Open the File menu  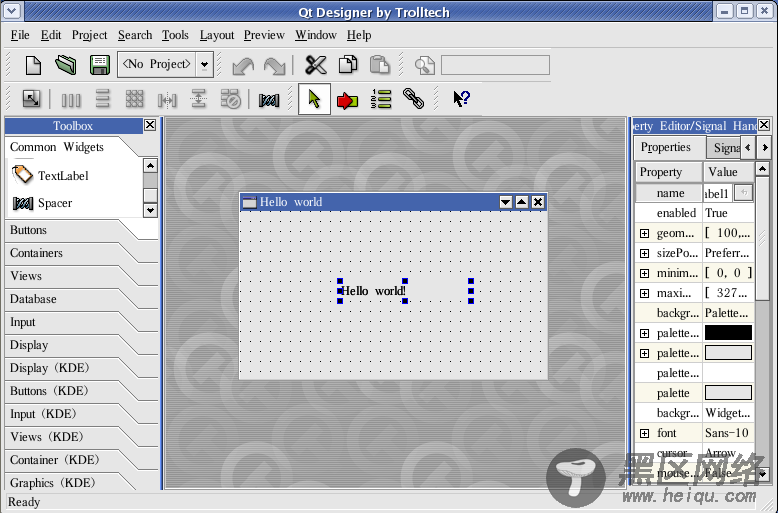click(x=20, y=35)
